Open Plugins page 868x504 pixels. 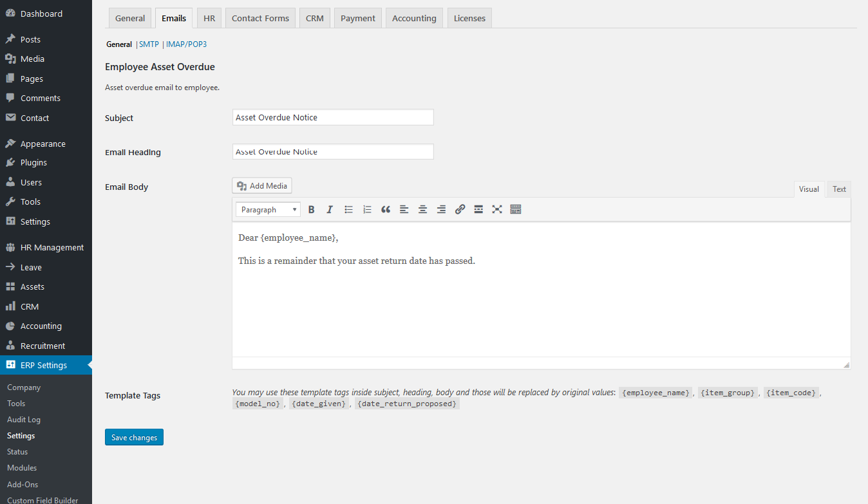pyautogui.click(x=46, y=162)
